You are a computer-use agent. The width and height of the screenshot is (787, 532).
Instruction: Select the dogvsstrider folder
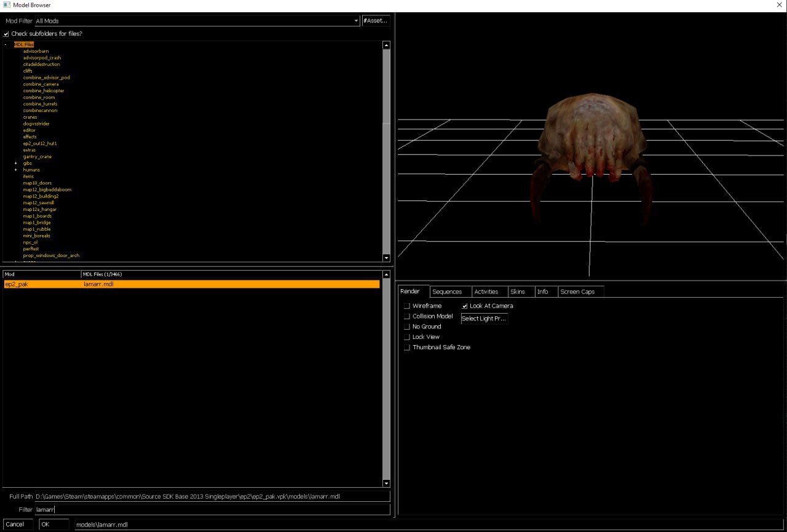tap(36, 124)
